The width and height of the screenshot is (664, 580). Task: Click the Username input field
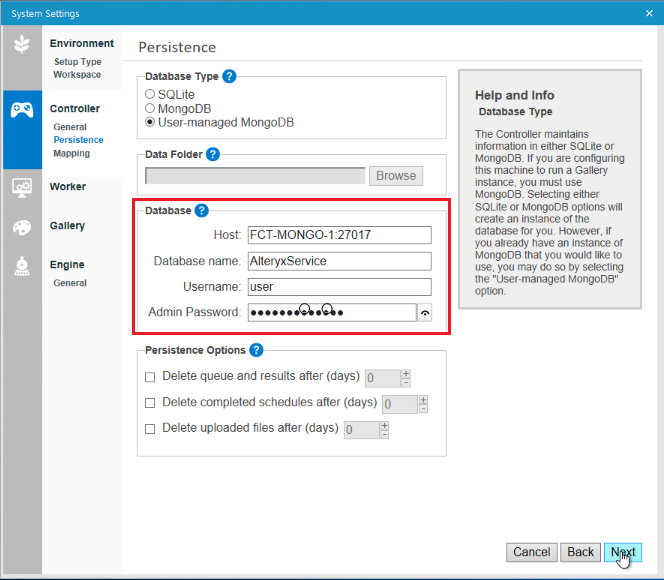(x=340, y=287)
